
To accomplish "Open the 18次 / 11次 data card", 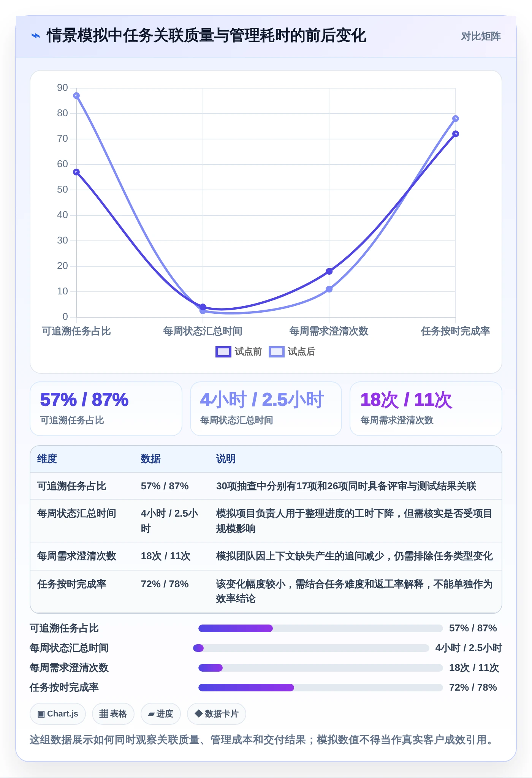I will [x=426, y=409].
